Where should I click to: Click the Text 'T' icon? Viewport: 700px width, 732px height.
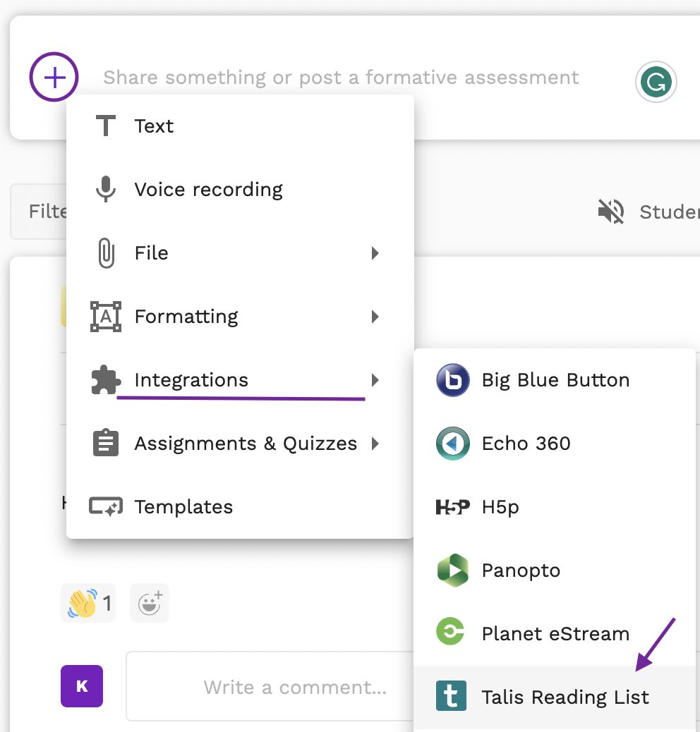click(x=106, y=126)
